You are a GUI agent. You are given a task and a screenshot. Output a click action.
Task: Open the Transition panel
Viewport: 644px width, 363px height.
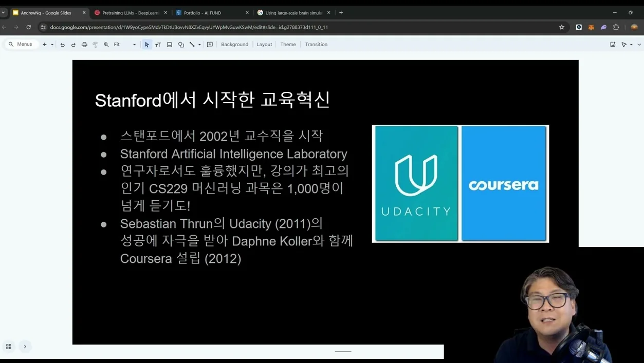(x=316, y=45)
